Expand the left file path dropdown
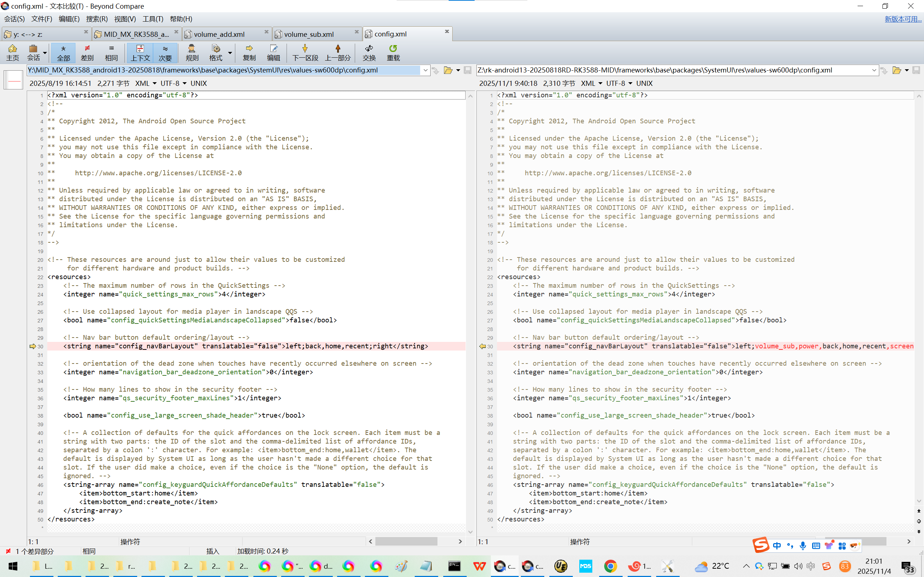The height and width of the screenshot is (577, 924). pos(425,70)
